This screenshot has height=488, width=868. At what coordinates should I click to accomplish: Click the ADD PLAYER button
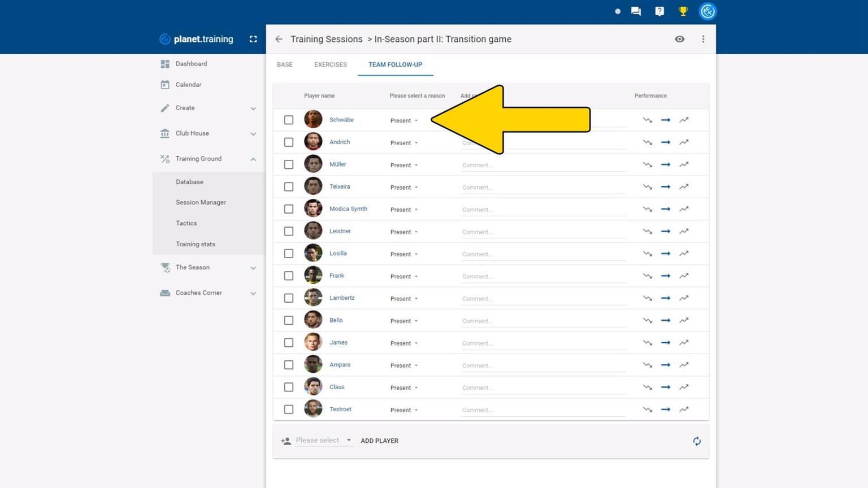379,441
